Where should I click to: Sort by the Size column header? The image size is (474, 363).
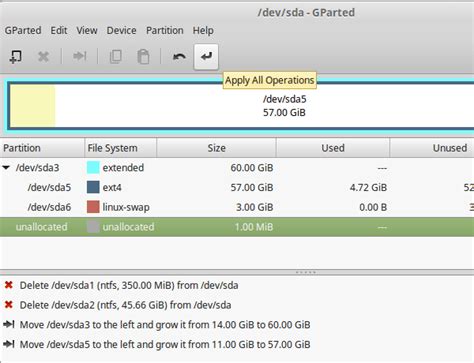(216, 148)
